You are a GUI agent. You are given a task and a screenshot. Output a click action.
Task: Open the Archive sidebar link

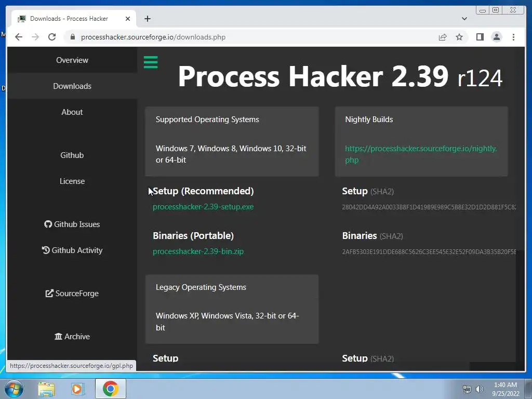(x=72, y=337)
